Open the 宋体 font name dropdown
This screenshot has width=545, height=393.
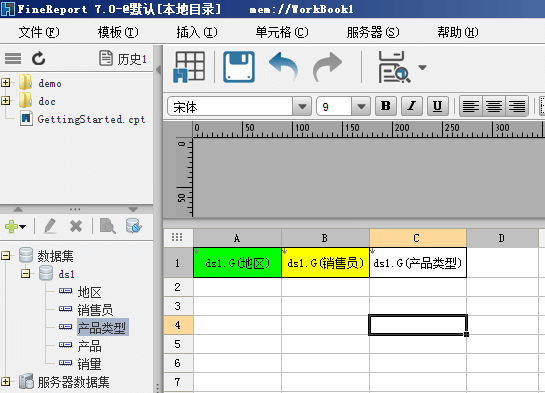[302, 106]
